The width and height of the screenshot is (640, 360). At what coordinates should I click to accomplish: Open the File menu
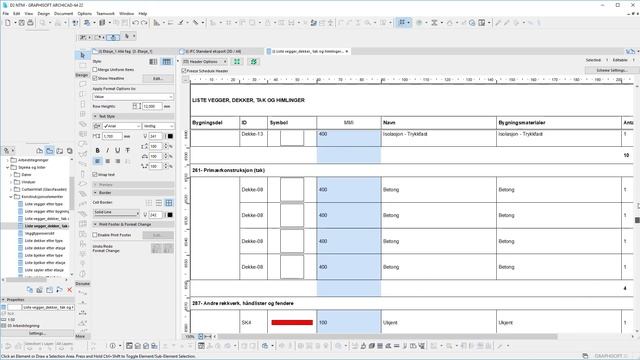tap(6, 13)
